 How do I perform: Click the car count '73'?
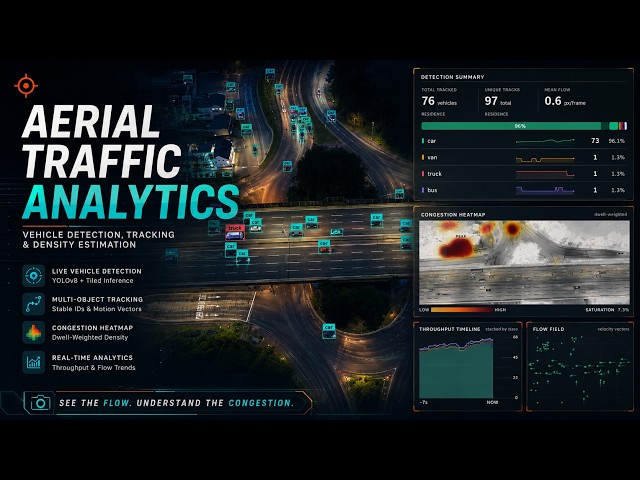595,141
